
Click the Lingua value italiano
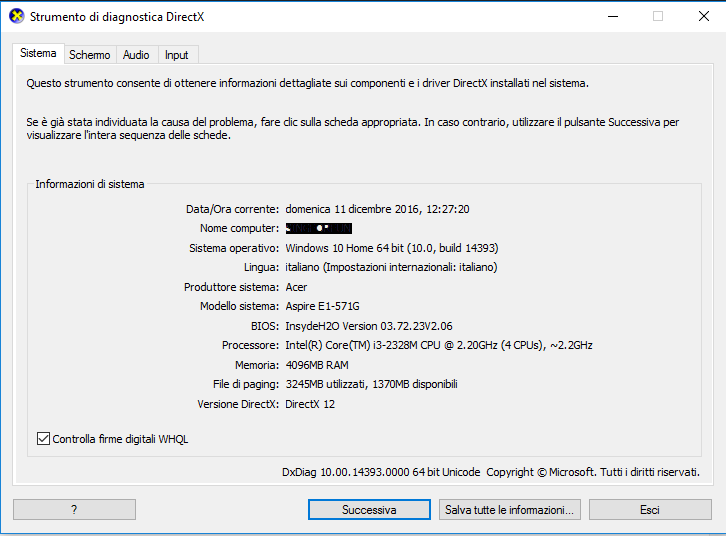coord(391,267)
